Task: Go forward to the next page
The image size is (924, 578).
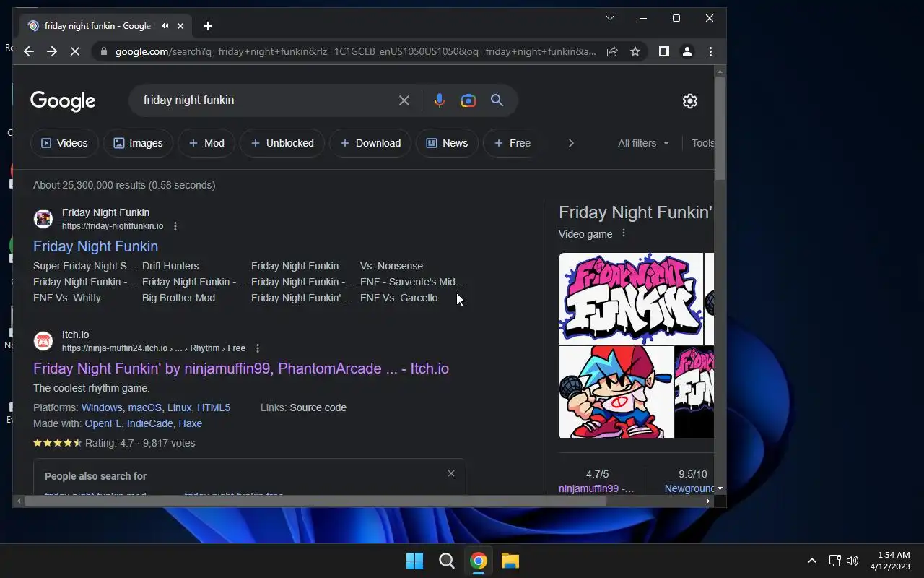Action: pos(52,51)
